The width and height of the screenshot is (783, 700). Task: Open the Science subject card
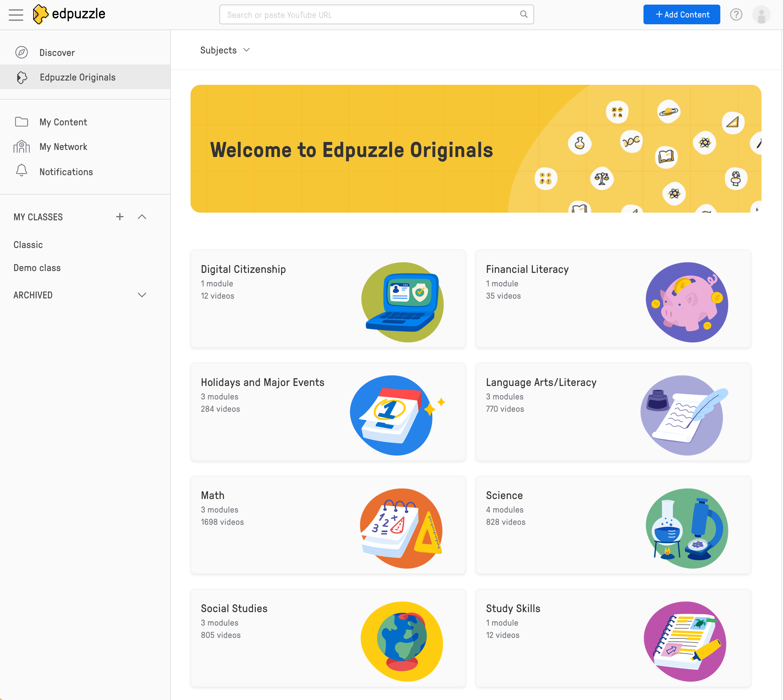[x=613, y=525]
